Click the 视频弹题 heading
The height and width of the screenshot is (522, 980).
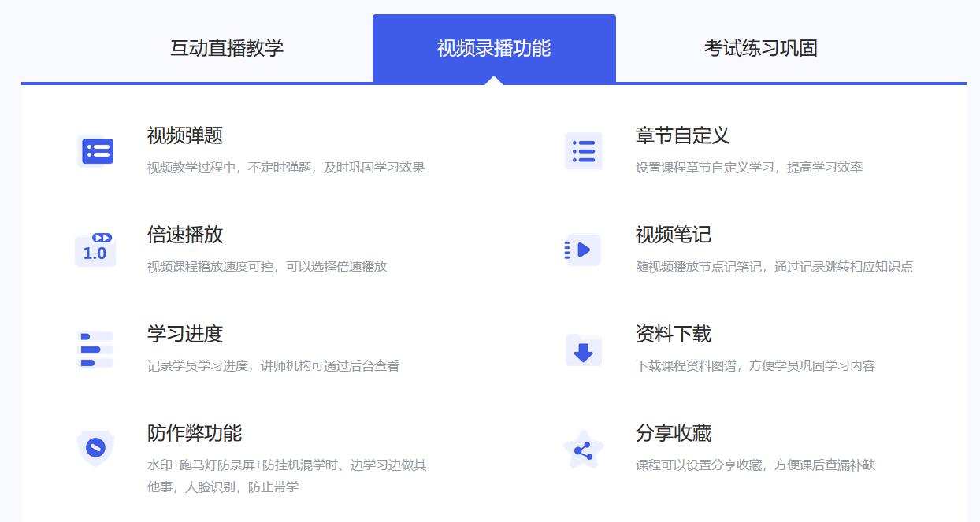(x=185, y=135)
